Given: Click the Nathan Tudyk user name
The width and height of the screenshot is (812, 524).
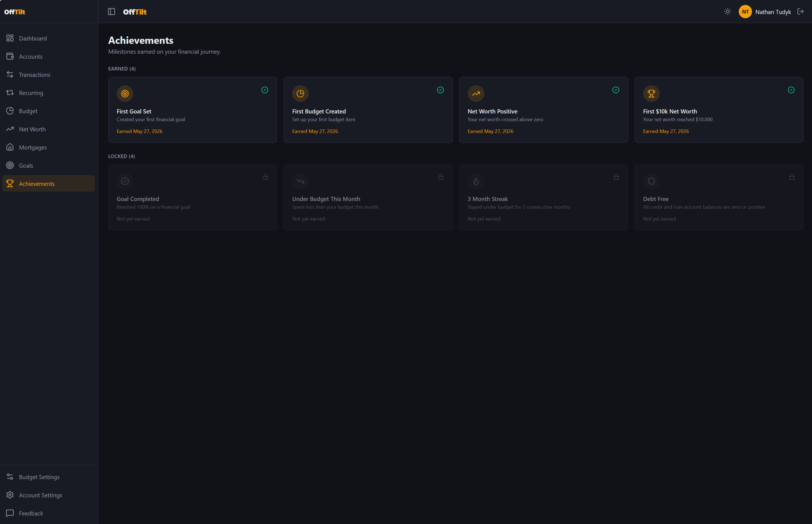Looking at the screenshot, I should pyautogui.click(x=773, y=12).
